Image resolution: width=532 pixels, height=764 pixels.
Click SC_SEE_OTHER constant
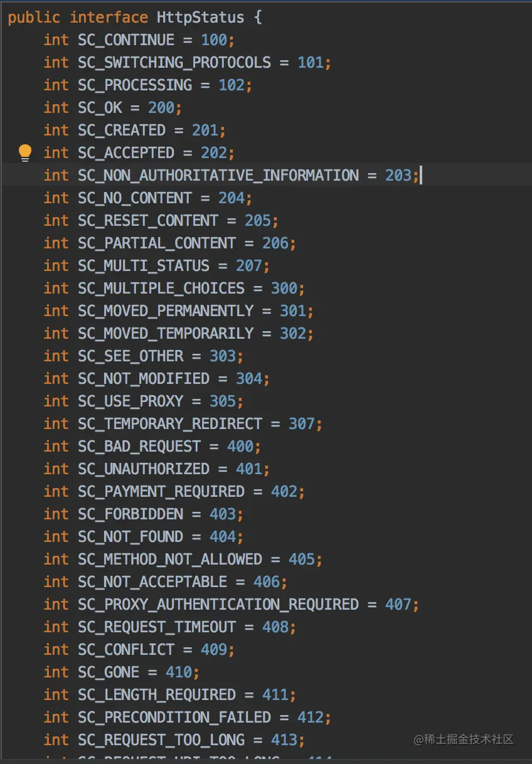point(130,356)
